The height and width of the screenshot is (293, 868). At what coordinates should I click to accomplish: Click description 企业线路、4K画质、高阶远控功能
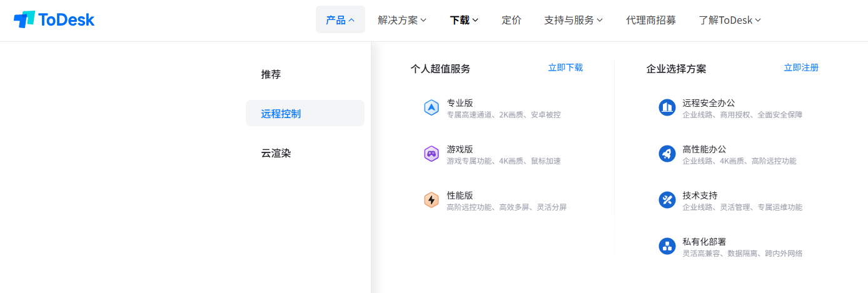[739, 161]
